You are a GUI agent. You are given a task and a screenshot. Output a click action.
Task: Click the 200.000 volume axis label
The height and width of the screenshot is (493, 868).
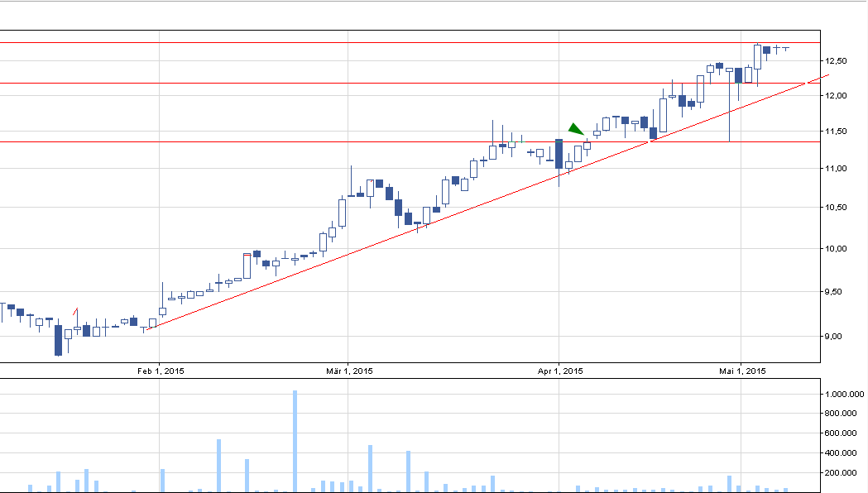click(842, 473)
